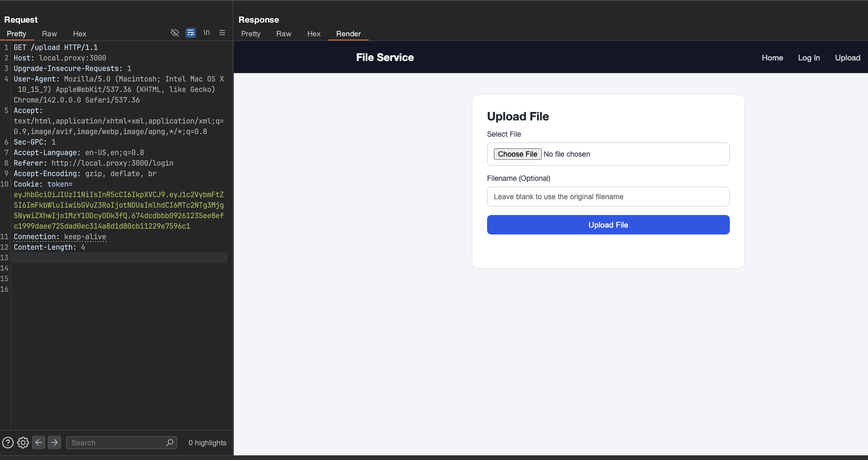Open the response Pretty view
The image size is (868, 460).
[x=251, y=33]
